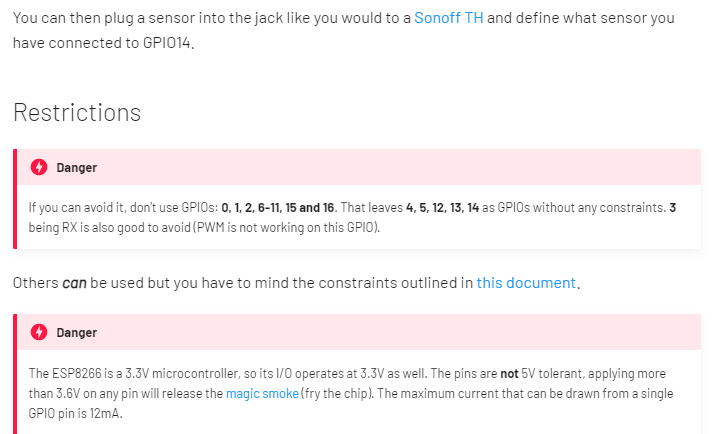Follow the "this document" link

pos(526,283)
